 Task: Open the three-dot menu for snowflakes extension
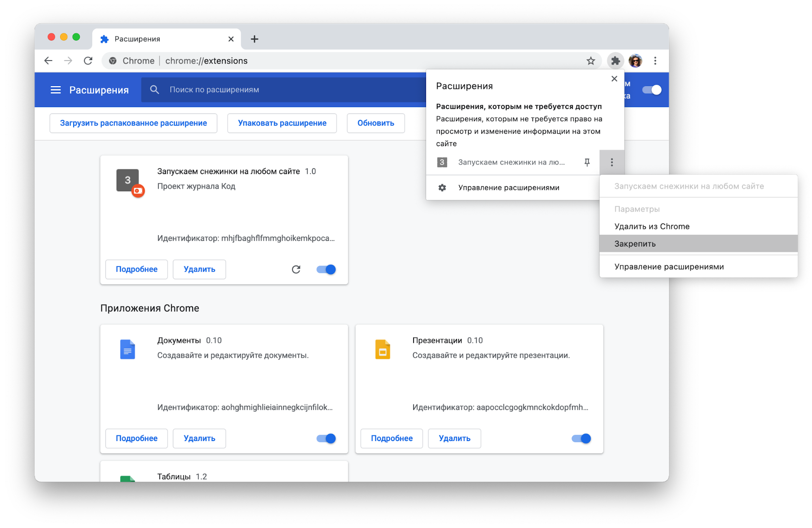pos(612,162)
